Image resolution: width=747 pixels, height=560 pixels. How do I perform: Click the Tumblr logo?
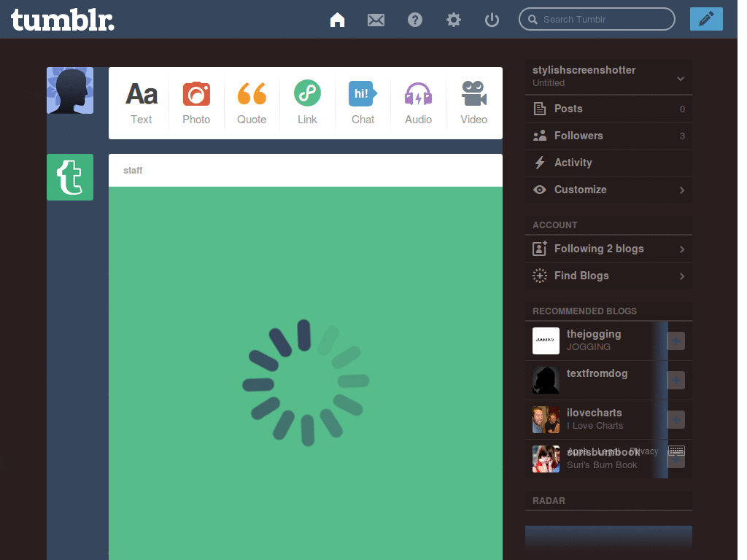click(x=63, y=20)
